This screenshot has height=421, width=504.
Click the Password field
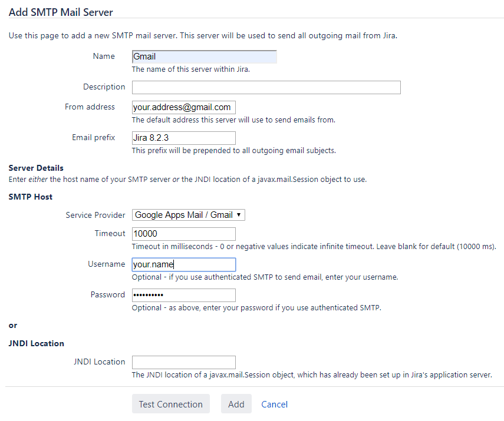[184, 295]
